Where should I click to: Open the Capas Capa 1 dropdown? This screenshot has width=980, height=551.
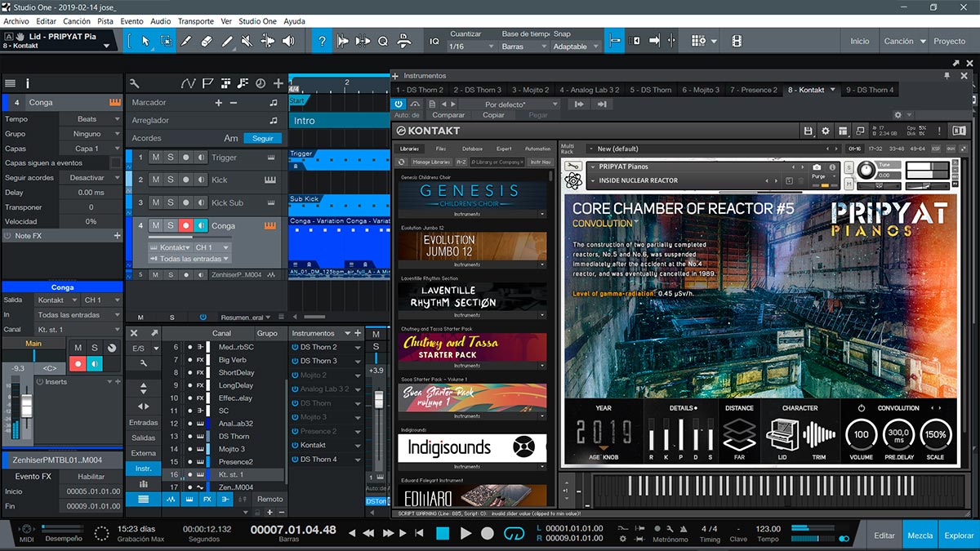90,149
